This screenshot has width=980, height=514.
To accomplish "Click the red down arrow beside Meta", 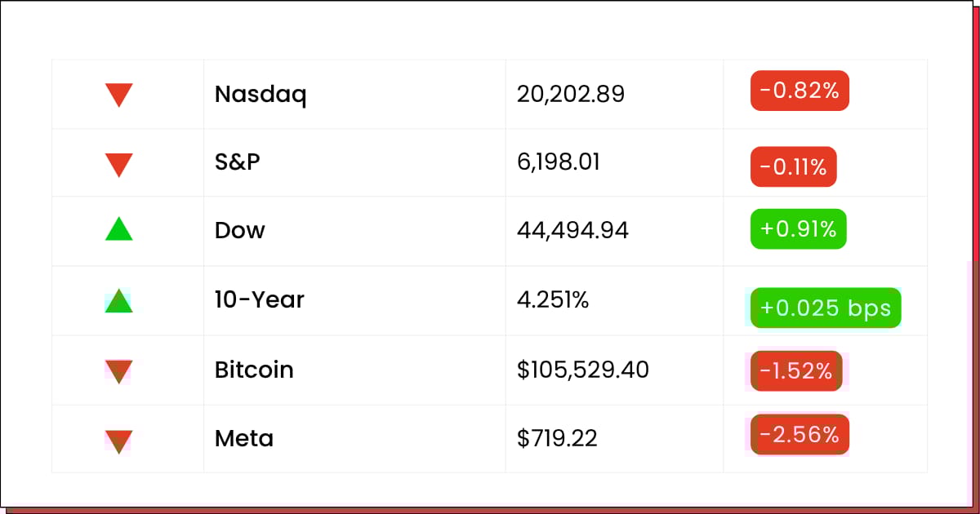I will tap(118, 441).
